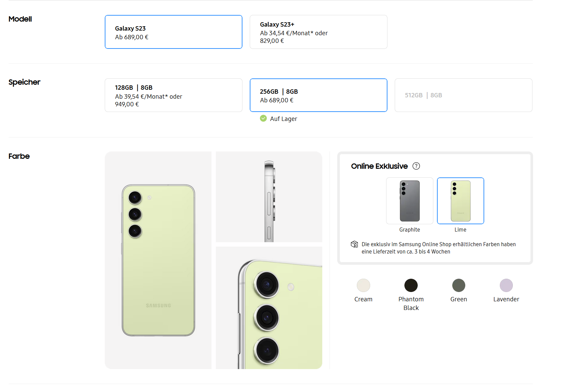The height and width of the screenshot is (392, 578).
Task: Click the 'Ab 39,54 €/Monat* oder' price text
Action: pos(149,97)
